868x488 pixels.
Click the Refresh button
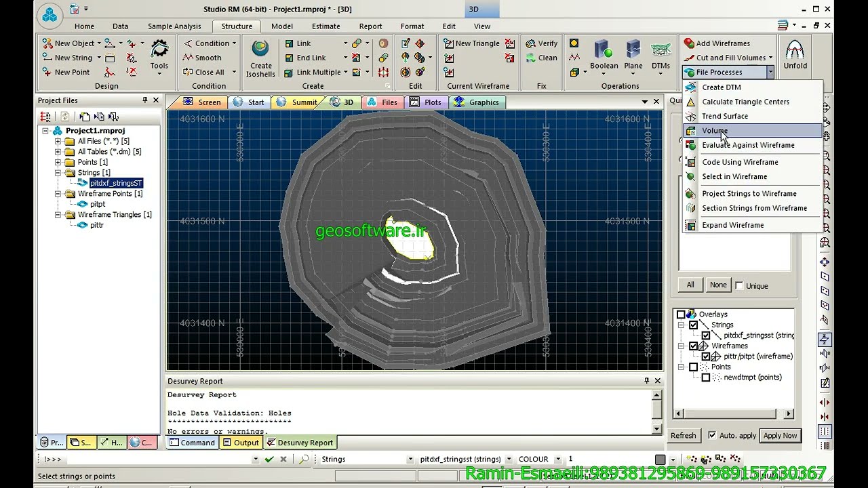pos(683,435)
